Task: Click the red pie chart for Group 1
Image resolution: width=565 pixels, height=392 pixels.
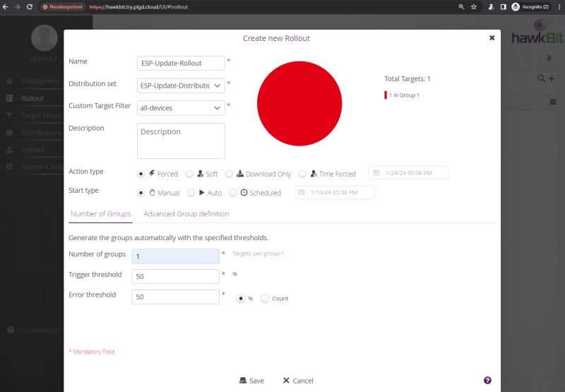Action: [299, 103]
